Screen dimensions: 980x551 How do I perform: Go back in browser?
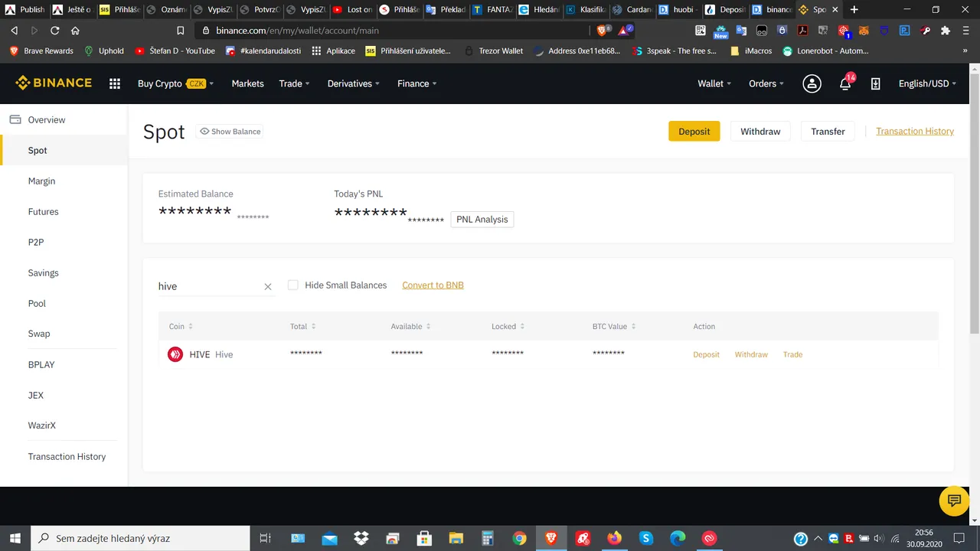pos(15,31)
